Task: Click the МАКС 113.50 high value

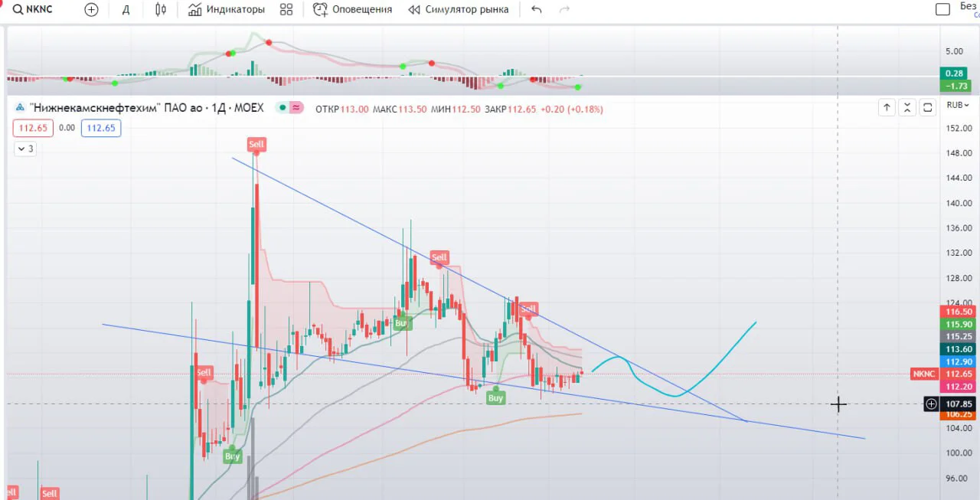Action: point(400,109)
